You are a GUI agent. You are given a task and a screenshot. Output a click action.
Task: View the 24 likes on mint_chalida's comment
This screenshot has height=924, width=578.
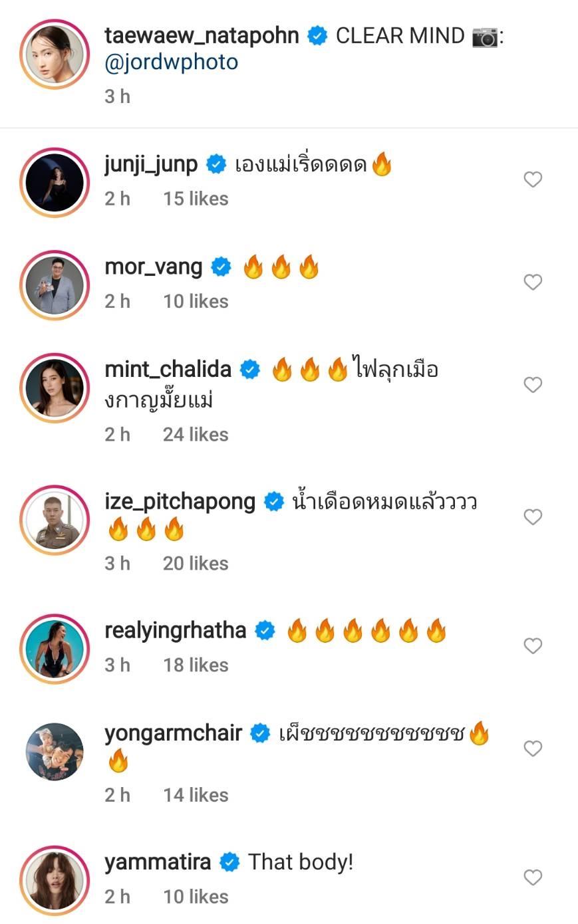point(196,435)
